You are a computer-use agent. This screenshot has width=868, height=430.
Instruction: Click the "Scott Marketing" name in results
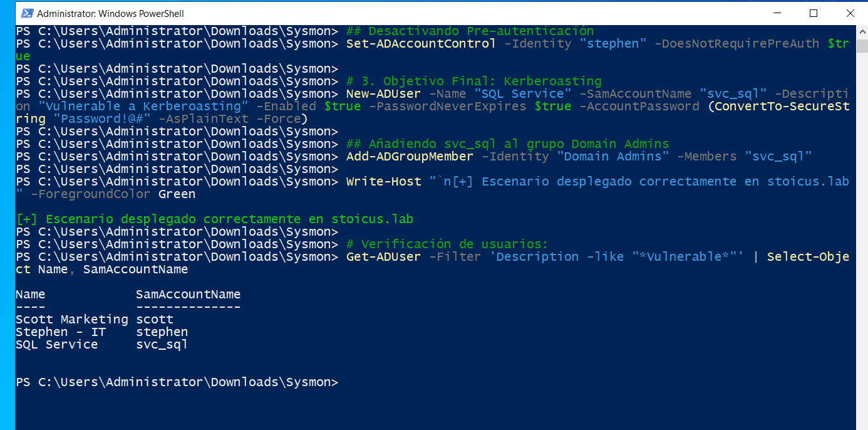click(x=71, y=320)
